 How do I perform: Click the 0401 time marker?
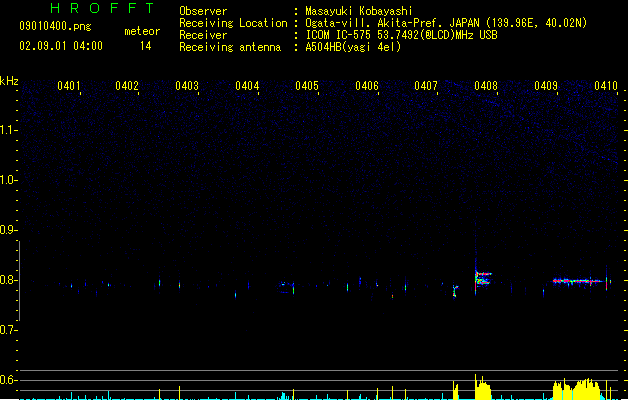(x=69, y=86)
